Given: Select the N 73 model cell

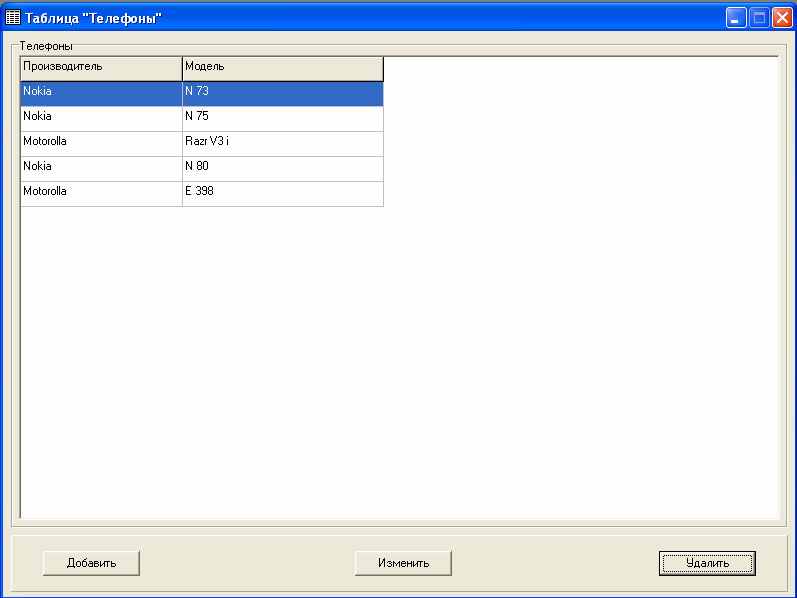Looking at the screenshot, I should click(x=283, y=94).
